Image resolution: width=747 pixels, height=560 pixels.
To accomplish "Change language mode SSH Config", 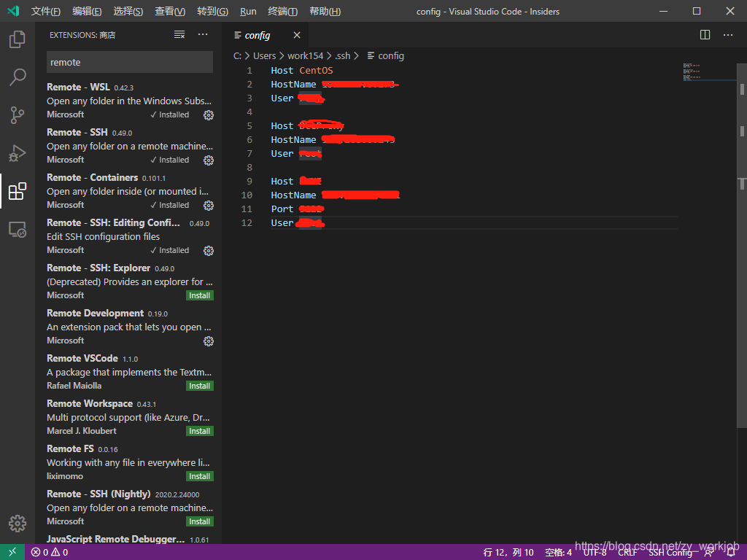I will point(670,553).
